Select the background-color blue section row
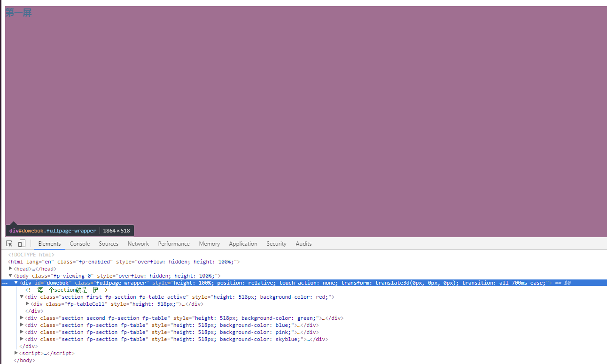 tap(172, 325)
